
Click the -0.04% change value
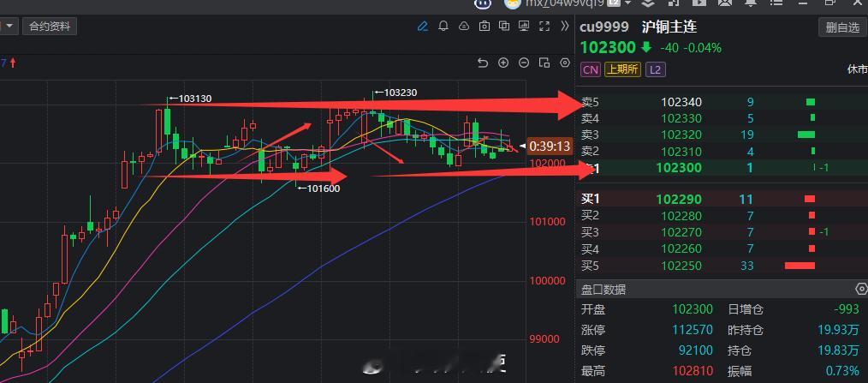703,48
